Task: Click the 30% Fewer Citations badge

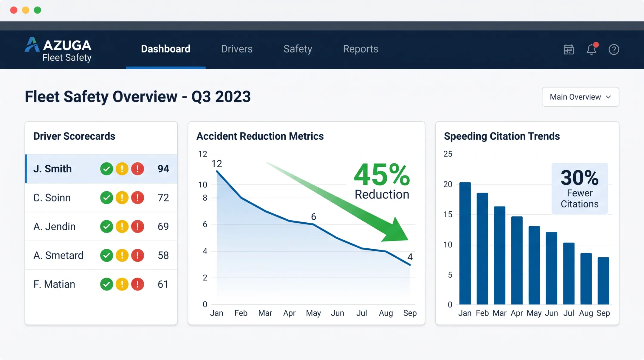Action: (x=580, y=189)
